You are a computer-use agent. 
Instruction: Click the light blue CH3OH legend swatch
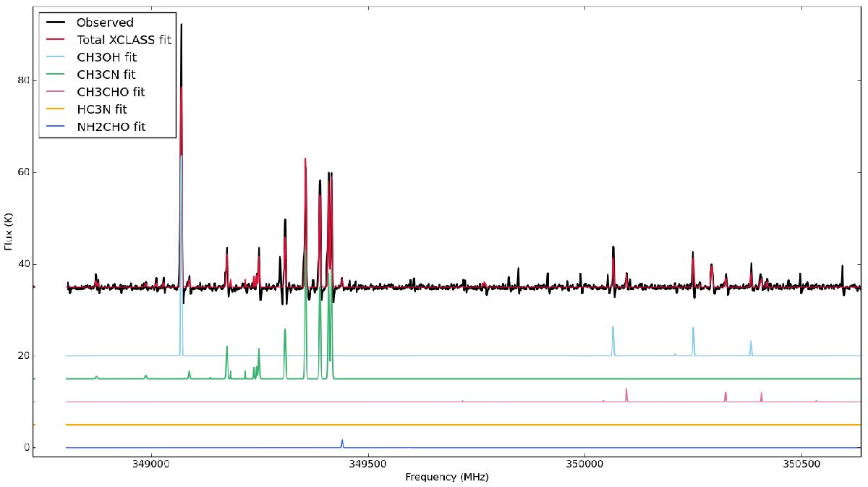[56, 57]
